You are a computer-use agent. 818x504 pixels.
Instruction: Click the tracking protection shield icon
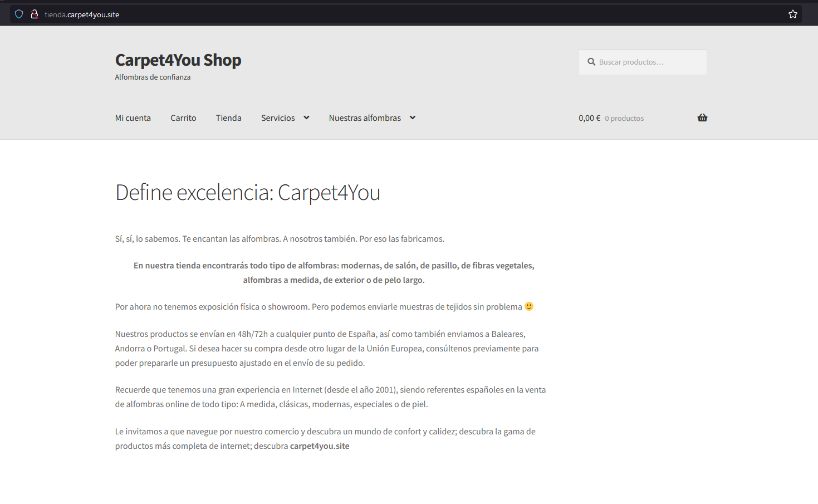tap(19, 14)
